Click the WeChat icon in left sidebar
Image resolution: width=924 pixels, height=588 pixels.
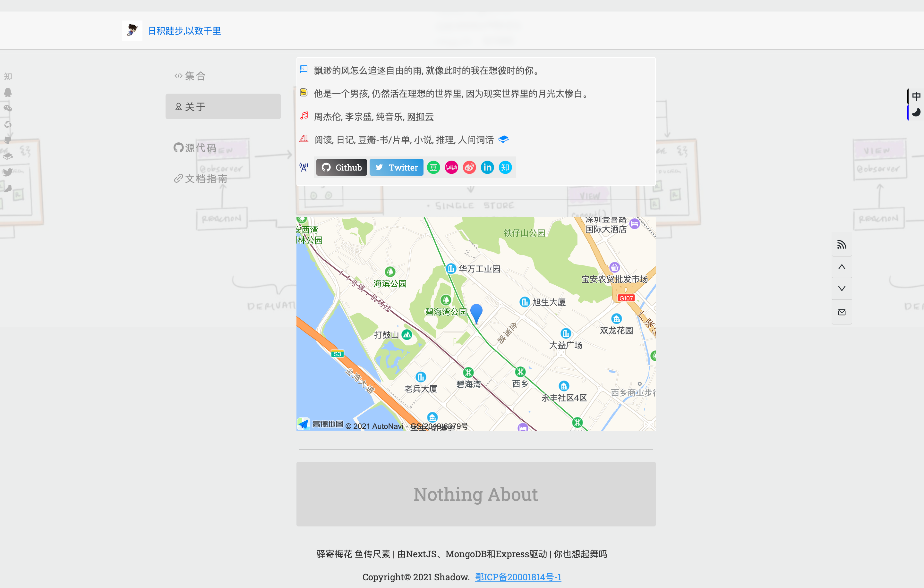point(8,109)
